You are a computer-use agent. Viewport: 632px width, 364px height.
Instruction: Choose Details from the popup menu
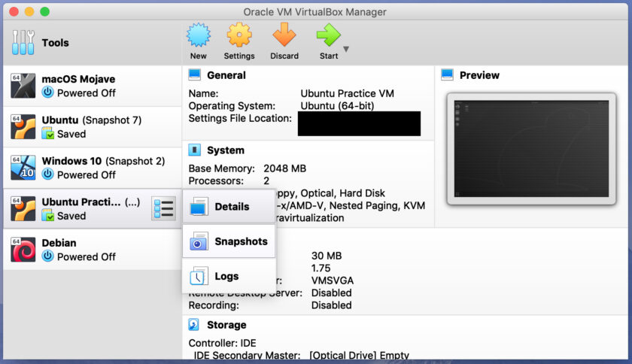pos(229,207)
